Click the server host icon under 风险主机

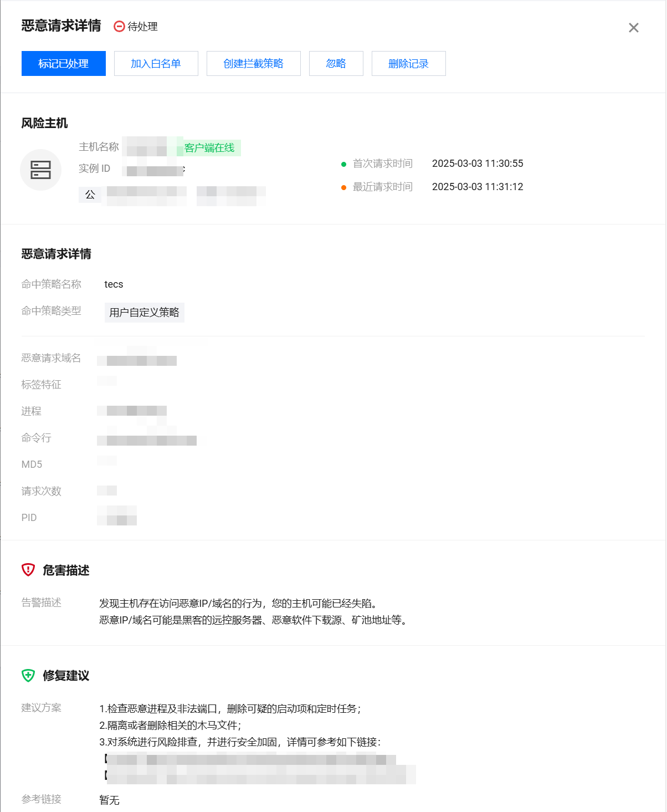coord(40,170)
